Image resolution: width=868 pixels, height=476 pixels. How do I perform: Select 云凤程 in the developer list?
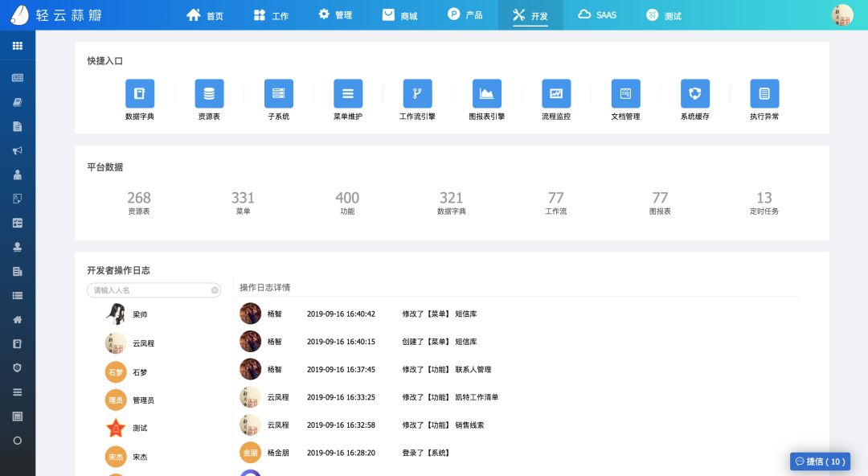tap(143, 343)
